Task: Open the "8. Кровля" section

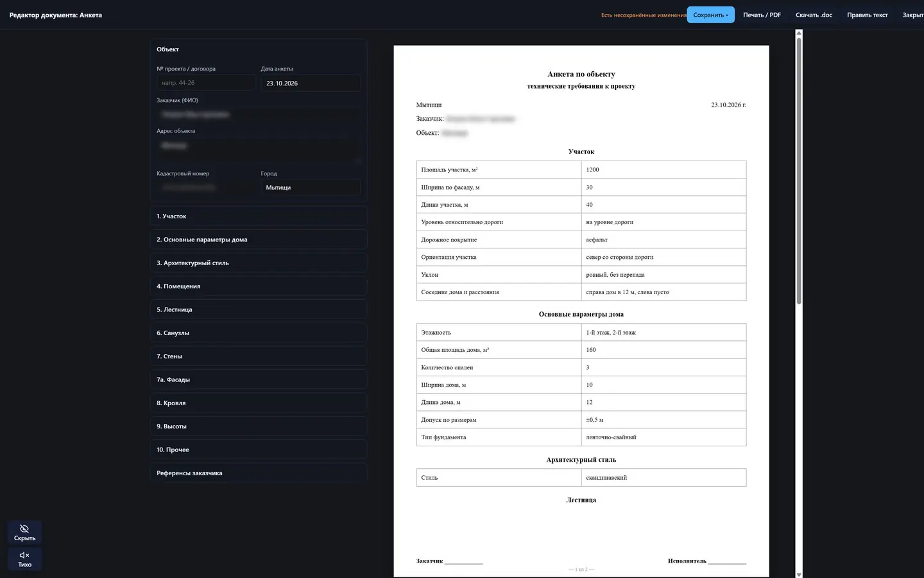Action: coord(259,403)
